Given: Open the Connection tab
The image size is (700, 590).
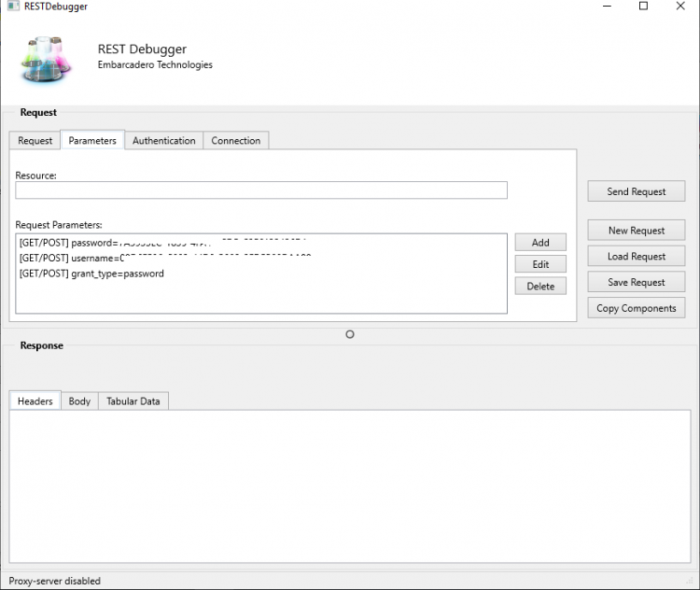Looking at the screenshot, I should [x=236, y=141].
